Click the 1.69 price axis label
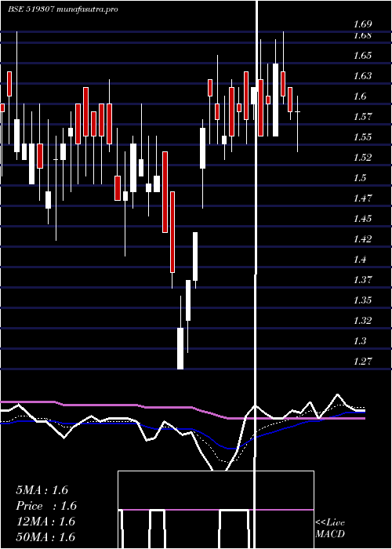 tap(362, 24)
